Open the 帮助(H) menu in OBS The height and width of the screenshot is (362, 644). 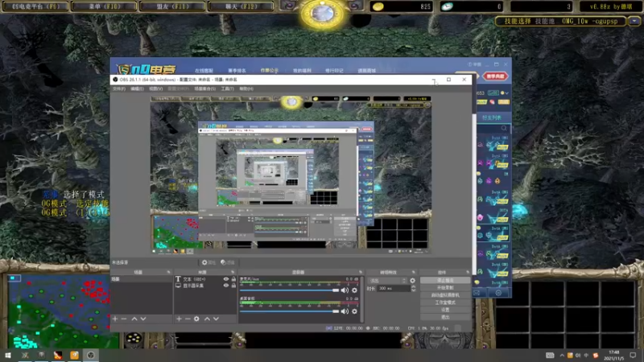point(246,88)
